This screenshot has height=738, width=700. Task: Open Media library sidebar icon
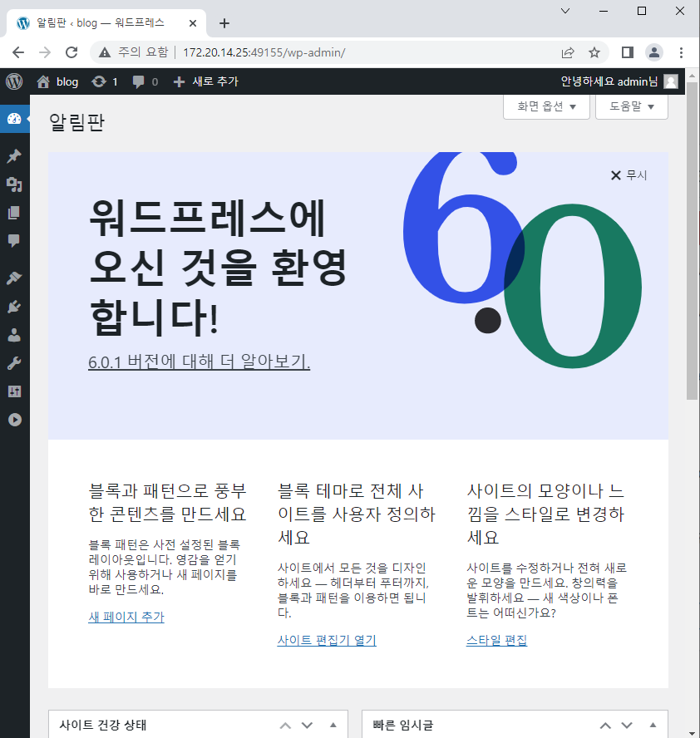coord(14,184)
